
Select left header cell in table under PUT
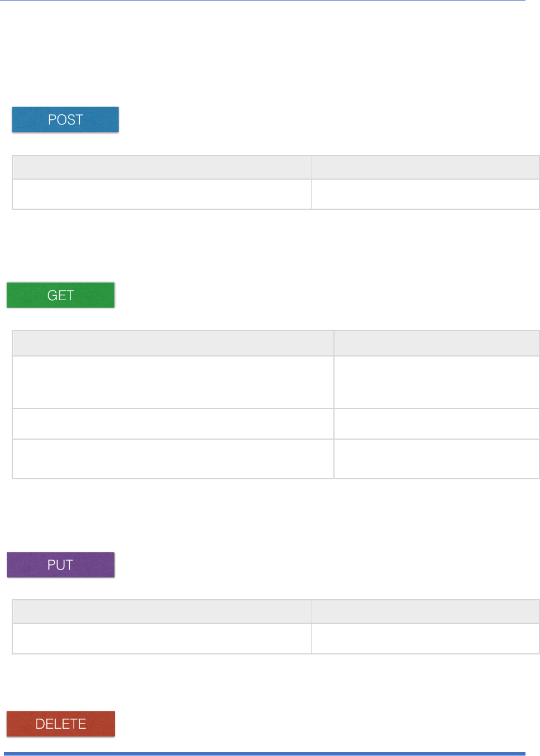(x=161, y=611)
